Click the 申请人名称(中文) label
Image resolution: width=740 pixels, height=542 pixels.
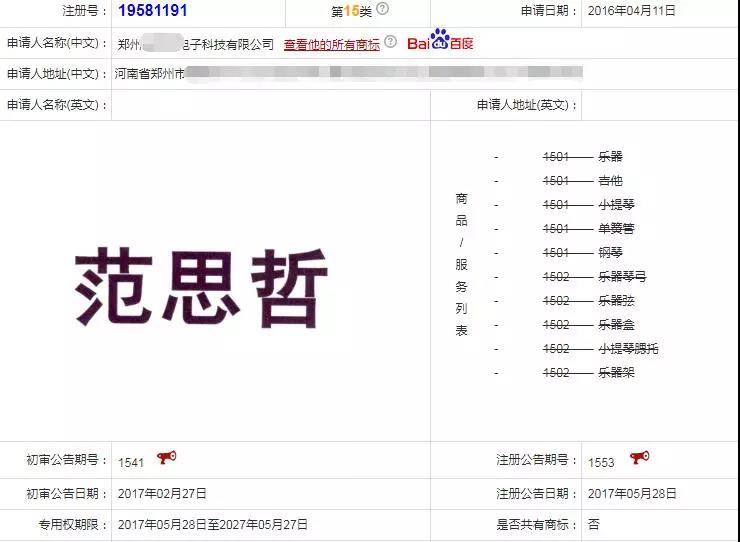(x=57, y=43)
